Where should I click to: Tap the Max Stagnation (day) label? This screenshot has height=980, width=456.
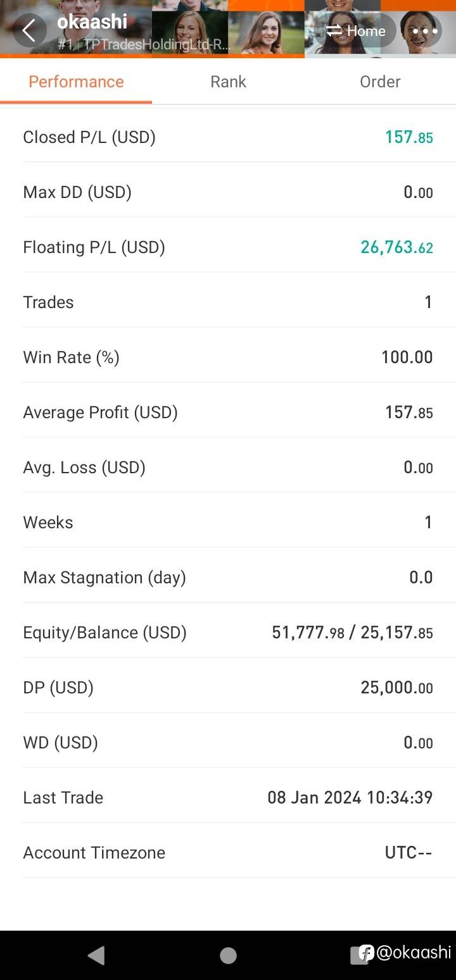click(104, 578)
